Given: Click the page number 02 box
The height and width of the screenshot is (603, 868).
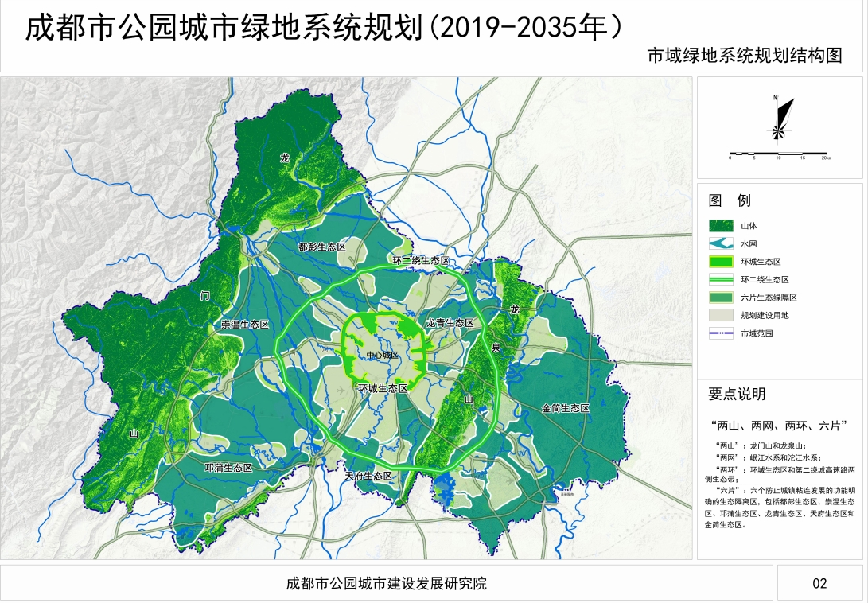Looking at the screenshot, I should pyautogui.click(x=819, y=583).
